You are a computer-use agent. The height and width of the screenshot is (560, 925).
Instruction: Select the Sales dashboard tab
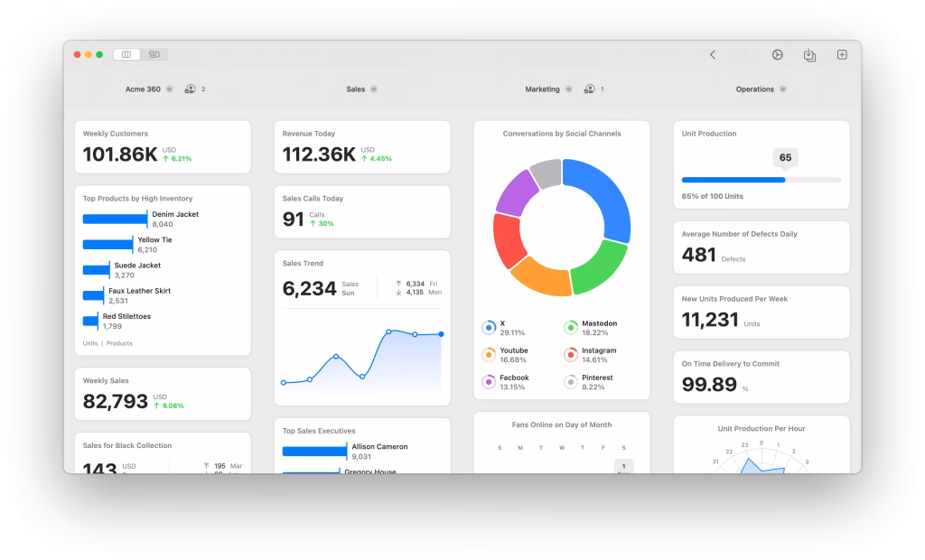click(356, 89)
